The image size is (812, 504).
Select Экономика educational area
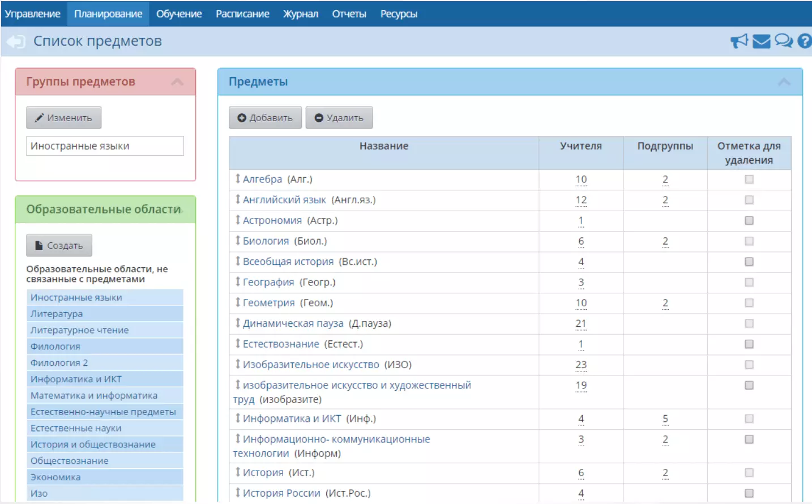(x=105, y=477)
